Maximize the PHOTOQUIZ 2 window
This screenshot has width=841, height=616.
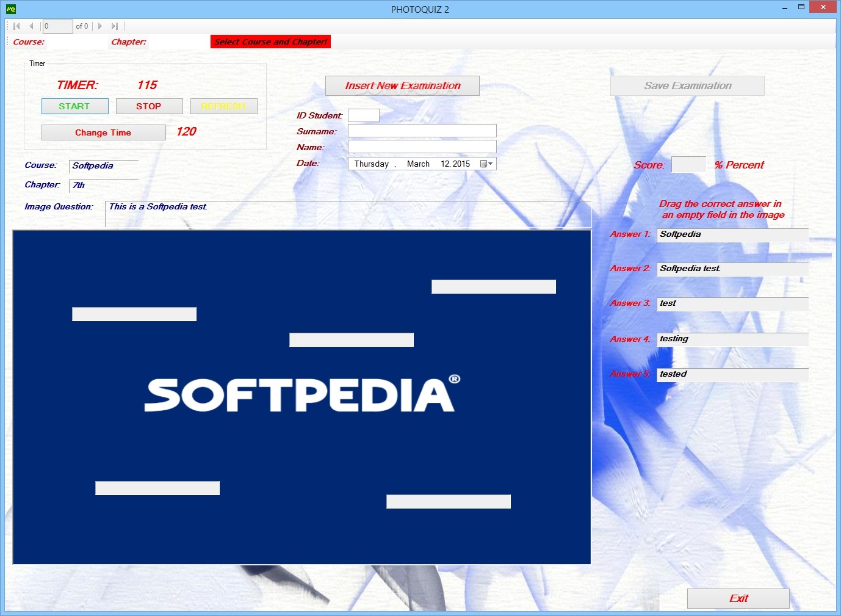[801, 7]
